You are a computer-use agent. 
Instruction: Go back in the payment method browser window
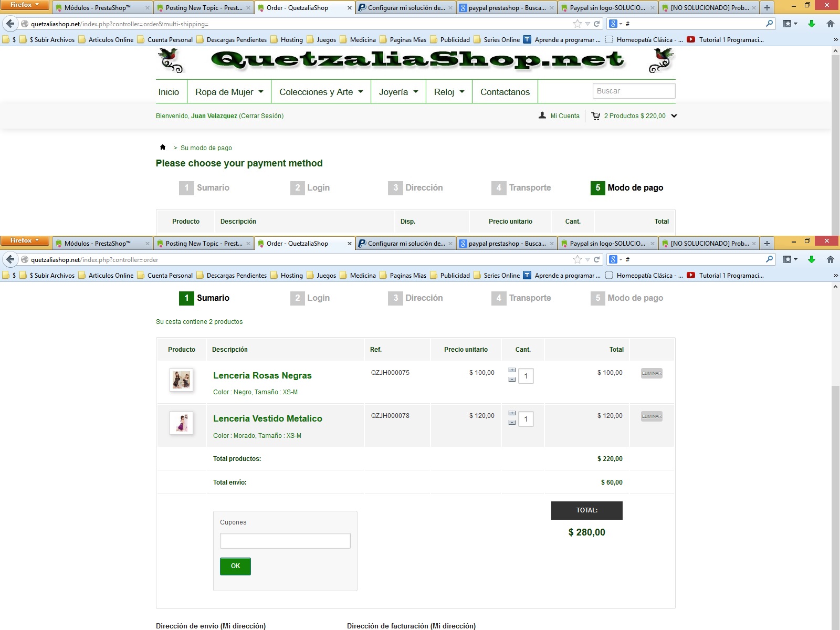[10, 24]
